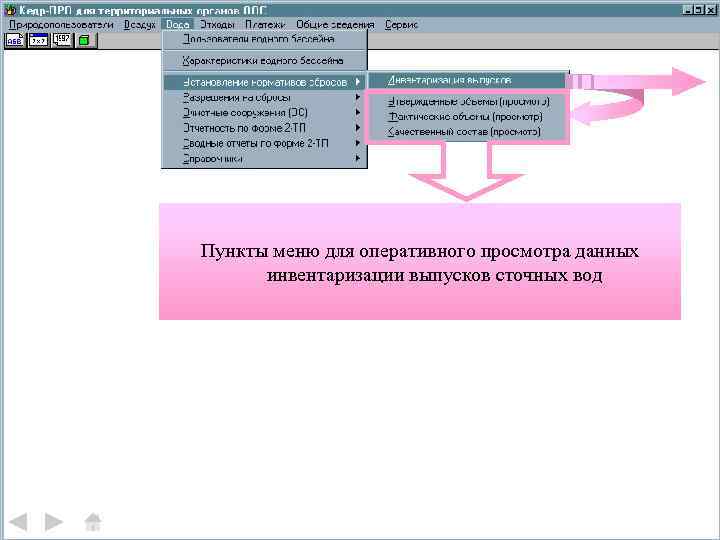The width and height of the screenshot is (720, 540).
Task: Expand Отчетность по форме 2-ТП submenu
Action: pos(264,128)
